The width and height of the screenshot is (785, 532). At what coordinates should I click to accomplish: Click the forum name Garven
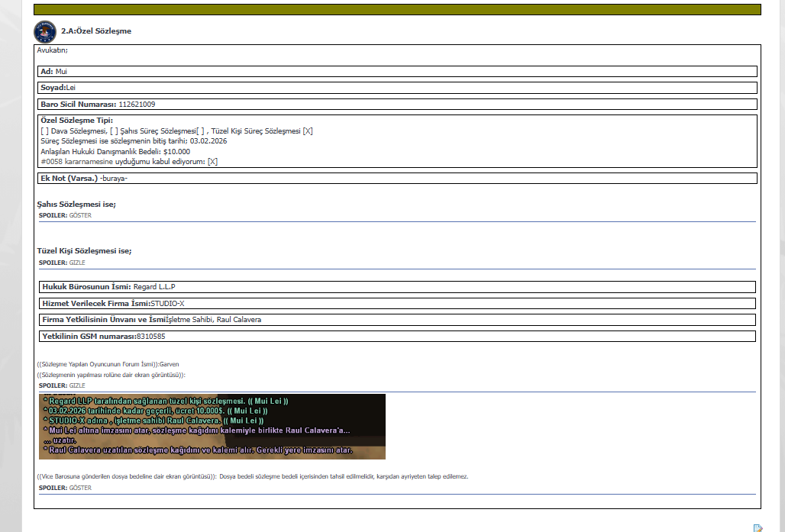click(170, 364)
